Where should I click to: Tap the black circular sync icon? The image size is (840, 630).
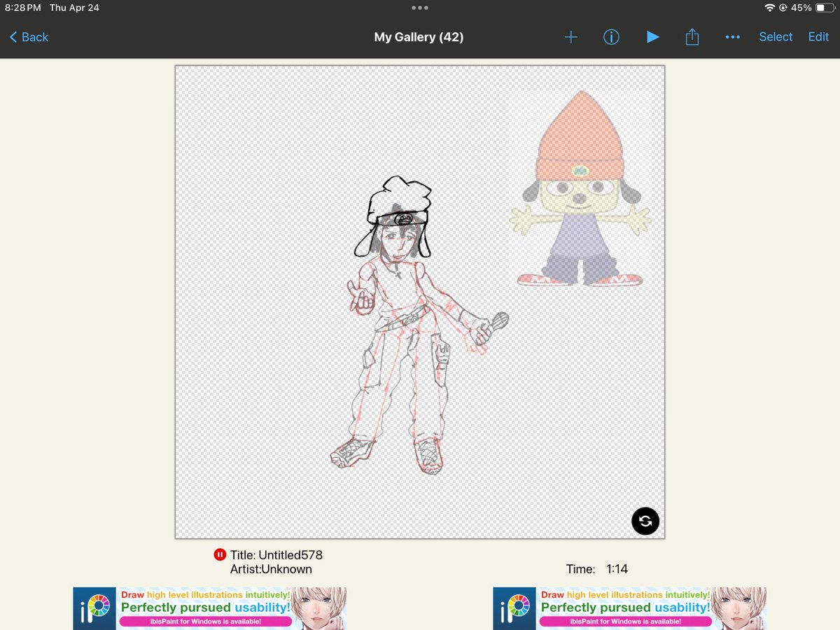coord(645,521)
